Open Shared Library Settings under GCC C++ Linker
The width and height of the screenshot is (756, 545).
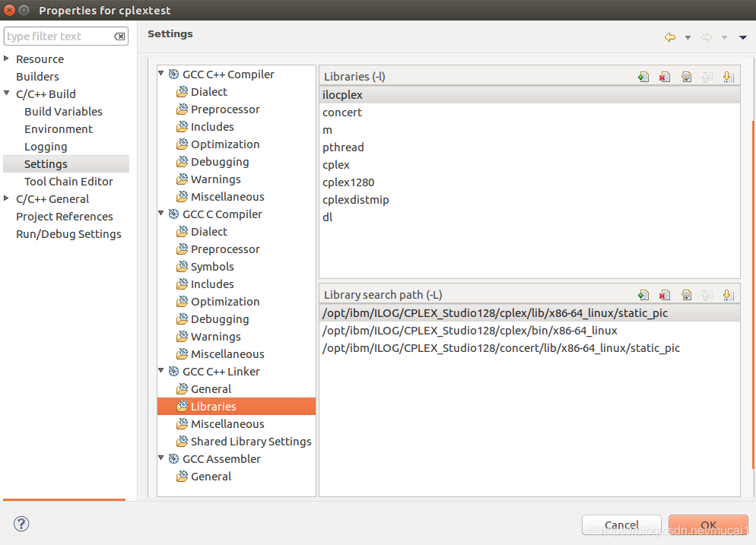[251, 441]
